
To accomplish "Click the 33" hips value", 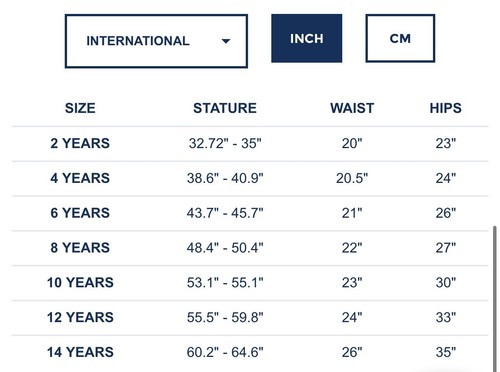I will 446,317.
